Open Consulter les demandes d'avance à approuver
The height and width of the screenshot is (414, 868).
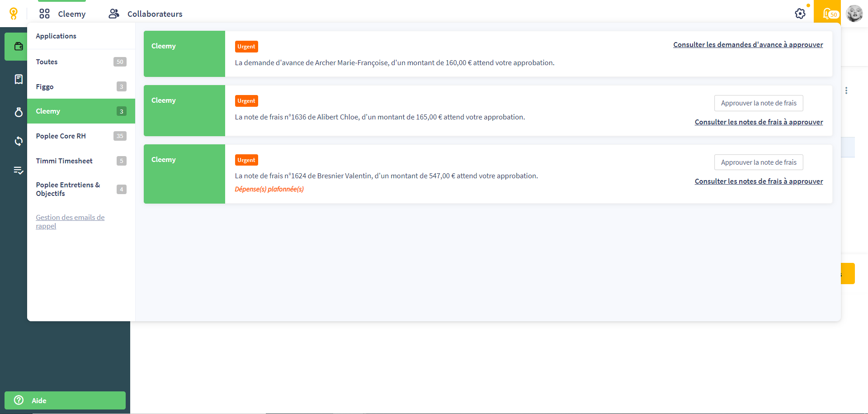coord(748,44)
